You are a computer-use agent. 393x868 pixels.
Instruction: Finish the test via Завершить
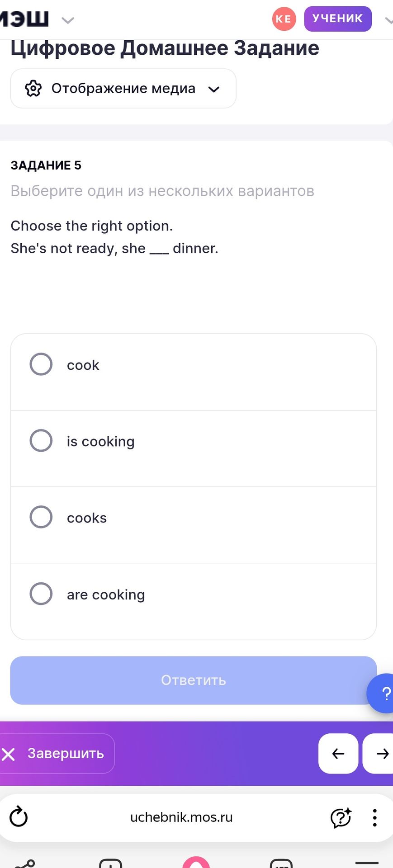click(x=57, y=754)
